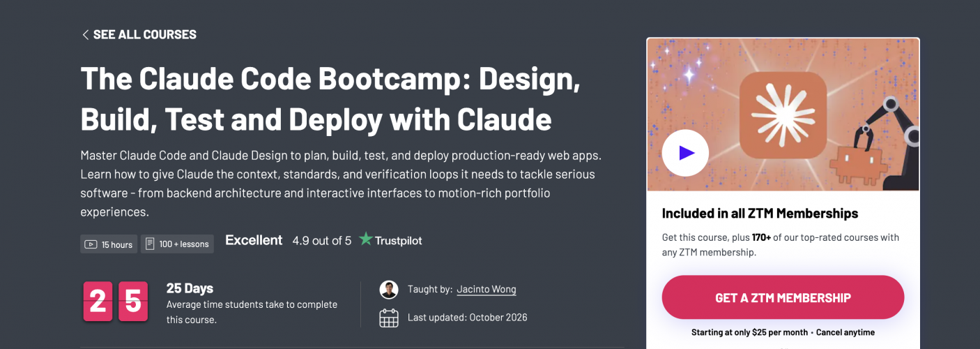Click Get a ZTM Membership button
980x349 pixels.
click(x=783, y=297)
